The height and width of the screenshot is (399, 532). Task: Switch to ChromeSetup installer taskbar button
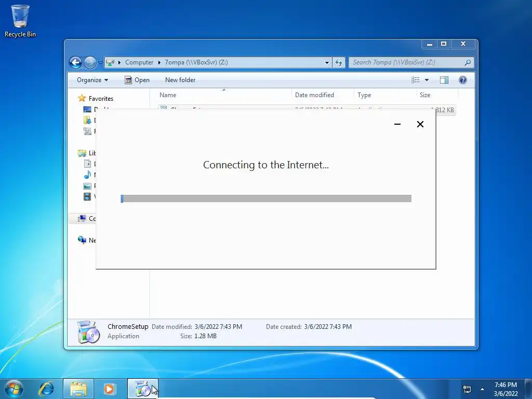click(143, 389)
